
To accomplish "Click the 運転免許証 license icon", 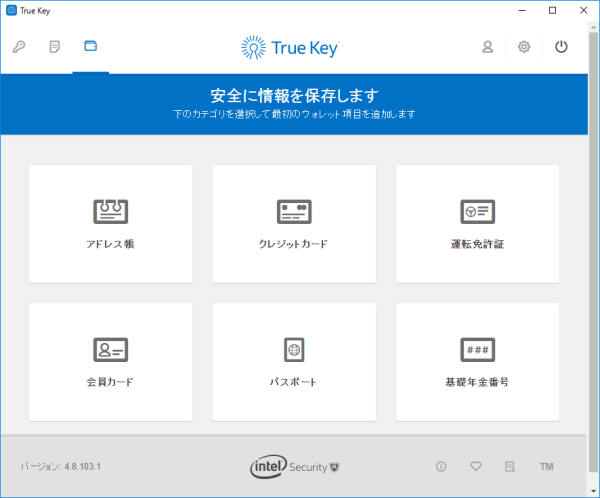I will pyautogui.click(x=477, y=212).
